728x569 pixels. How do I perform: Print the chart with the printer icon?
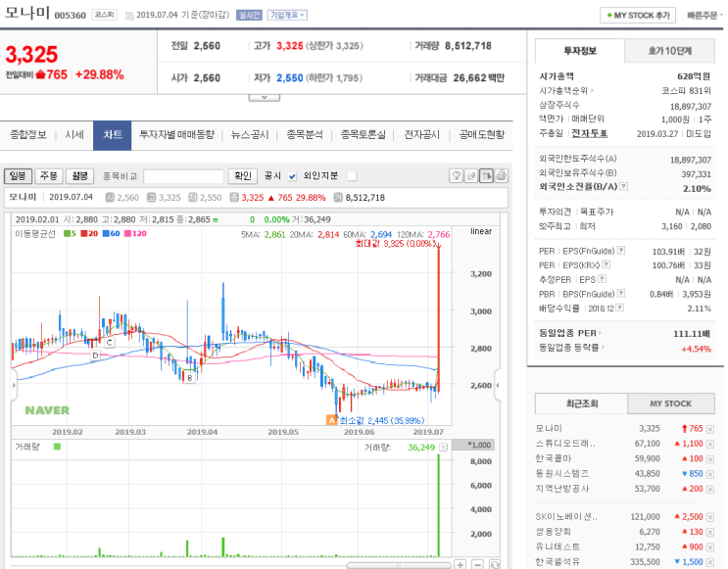tap(501, 175)
